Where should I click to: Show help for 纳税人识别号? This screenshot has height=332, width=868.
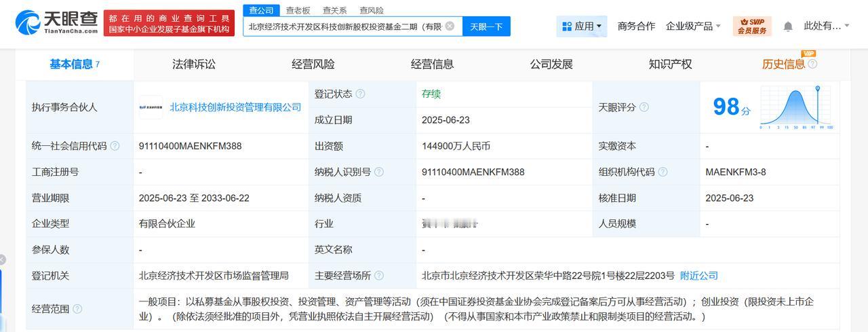click(378, 172)
